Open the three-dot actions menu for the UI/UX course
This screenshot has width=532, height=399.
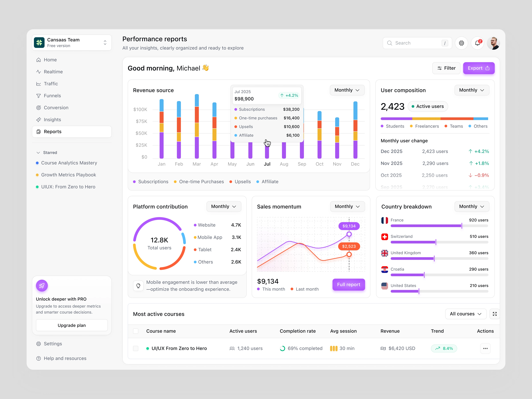click(485, 348)
